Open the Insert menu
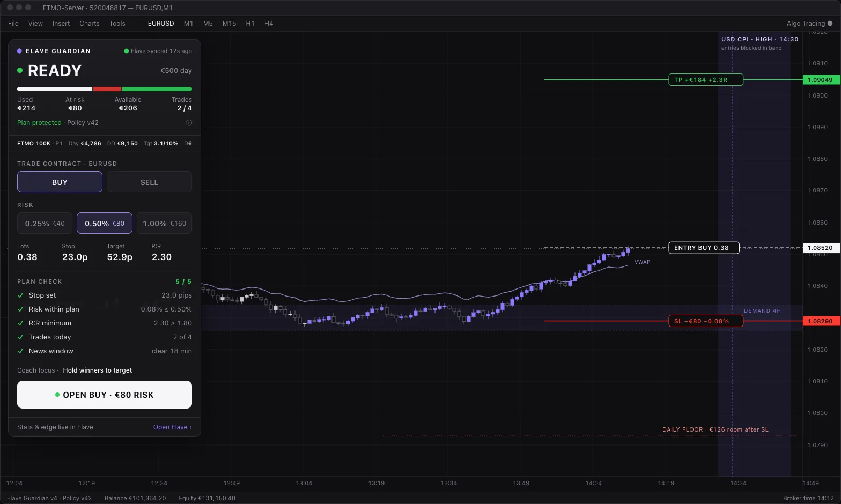The height and width of the screenshot is (504, 841). (61, 24)
